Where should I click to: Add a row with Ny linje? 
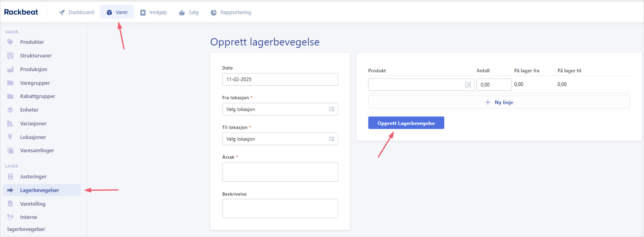499,102
